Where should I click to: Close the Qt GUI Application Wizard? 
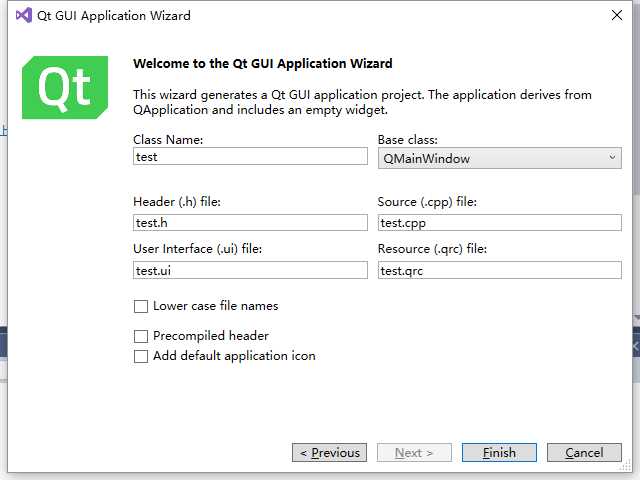click(x=617, y=16)
